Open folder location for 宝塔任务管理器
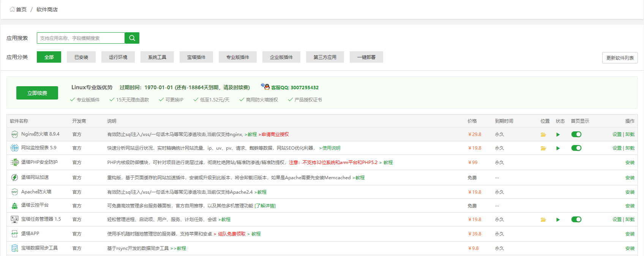Image resolution: width=644 pixels, height=256 pixels. point(543,220)
